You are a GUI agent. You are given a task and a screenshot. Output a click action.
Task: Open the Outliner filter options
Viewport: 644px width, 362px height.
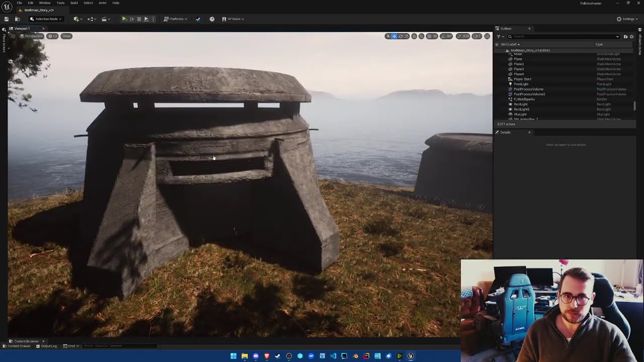(500, 37)
